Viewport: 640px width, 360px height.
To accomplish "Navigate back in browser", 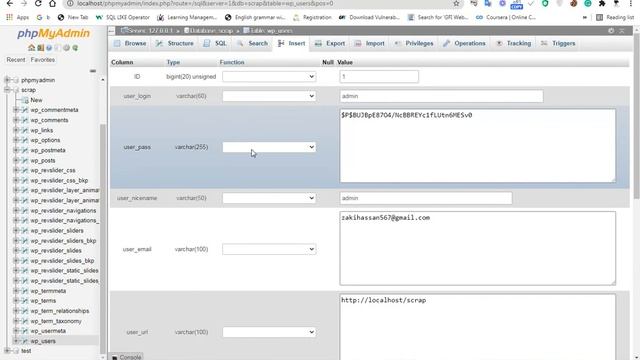I will coord(9,4).
